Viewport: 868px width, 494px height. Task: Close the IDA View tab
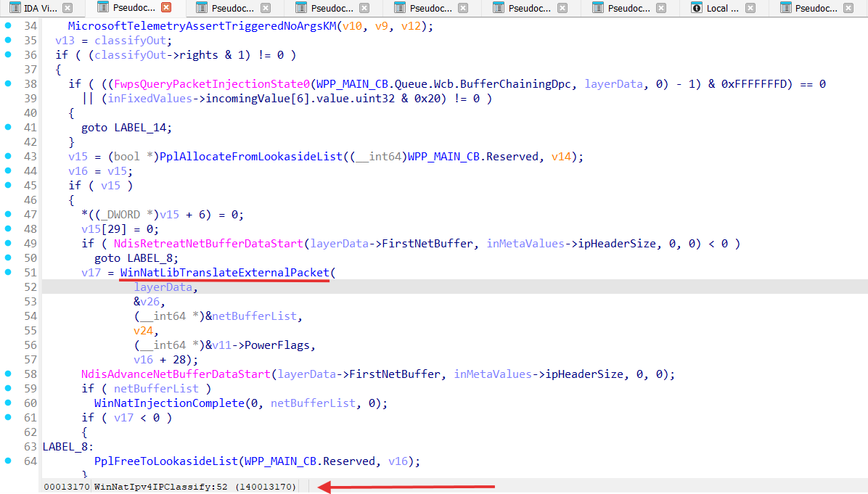67,8
